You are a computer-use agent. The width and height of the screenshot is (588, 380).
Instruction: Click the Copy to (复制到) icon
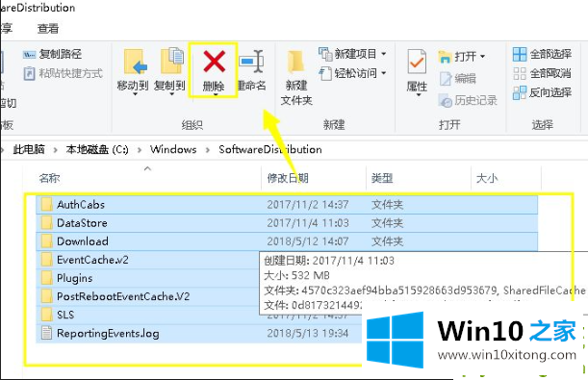171,61
